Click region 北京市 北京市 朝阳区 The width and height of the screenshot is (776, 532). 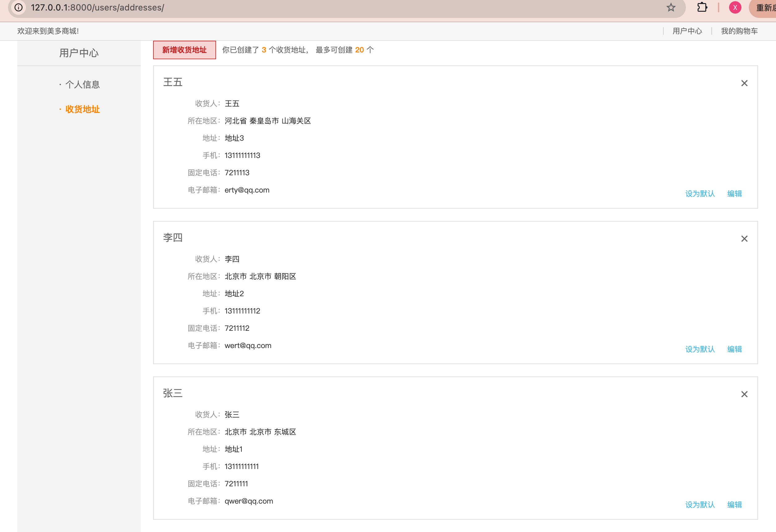click(x=261, y=276)
